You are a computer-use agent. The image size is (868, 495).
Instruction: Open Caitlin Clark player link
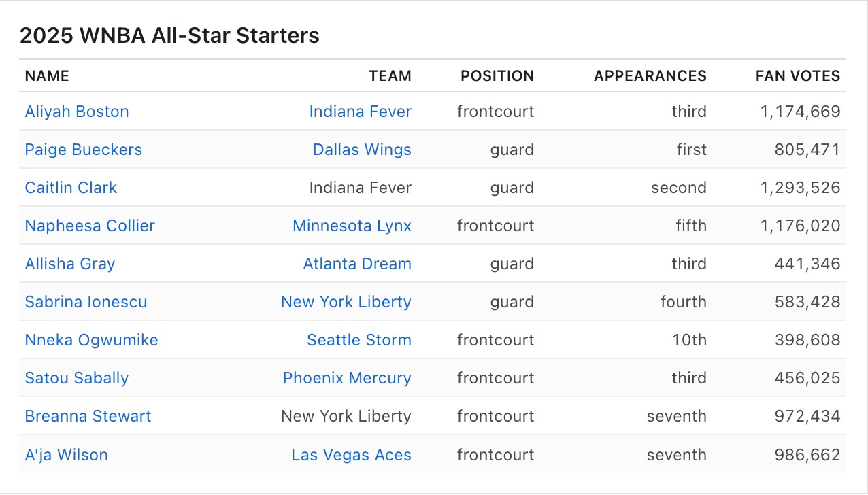pos(71,188)
